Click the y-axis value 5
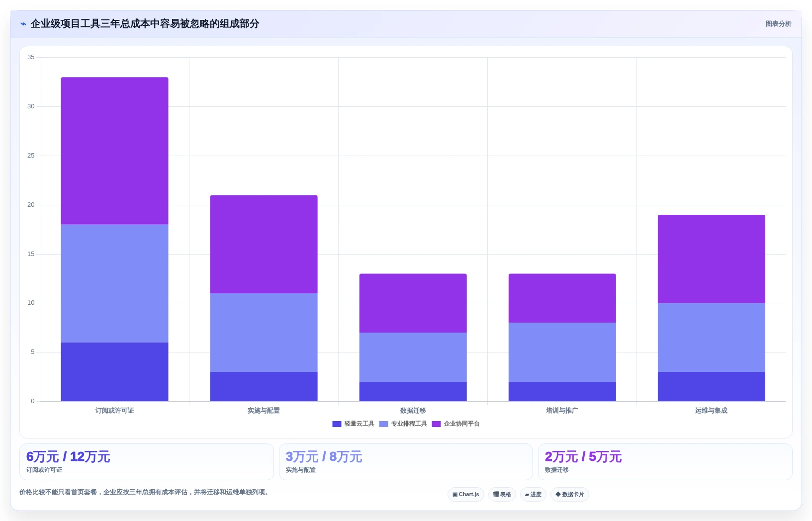This screenshot has height=521, width=812. click(x=33, y=352)
